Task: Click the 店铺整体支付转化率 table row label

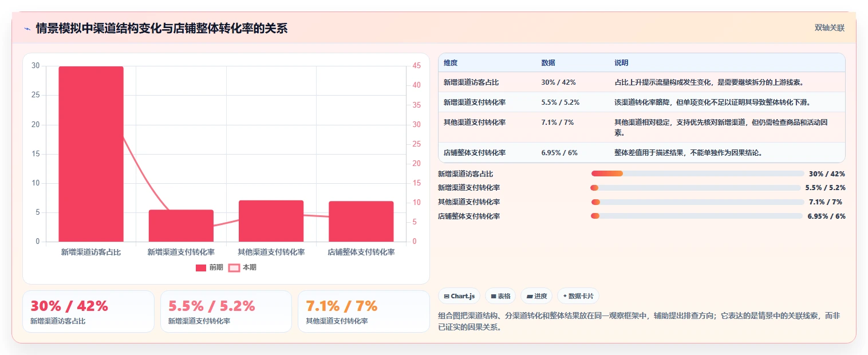Action: click(x=475, y=153)
